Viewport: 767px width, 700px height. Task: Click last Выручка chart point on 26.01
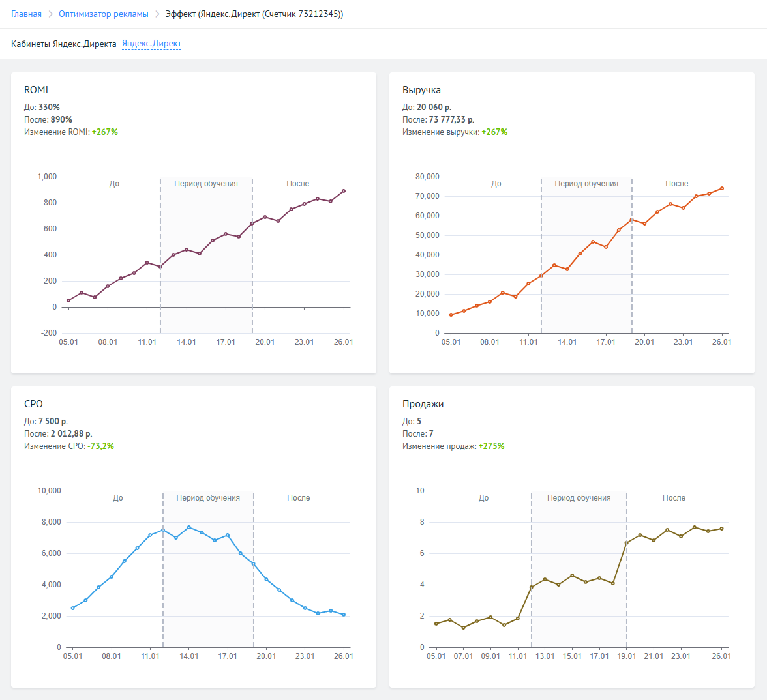[722, 188]
